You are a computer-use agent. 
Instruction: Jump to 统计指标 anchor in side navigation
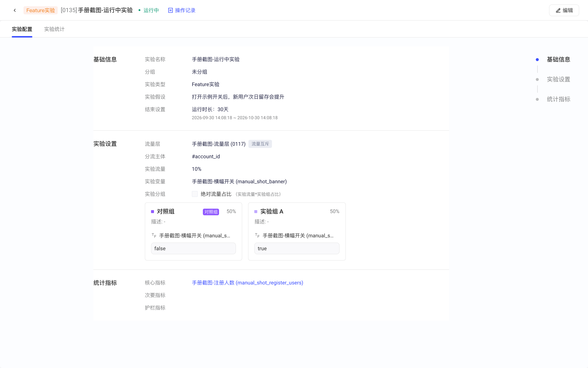[x=558, y=99]
